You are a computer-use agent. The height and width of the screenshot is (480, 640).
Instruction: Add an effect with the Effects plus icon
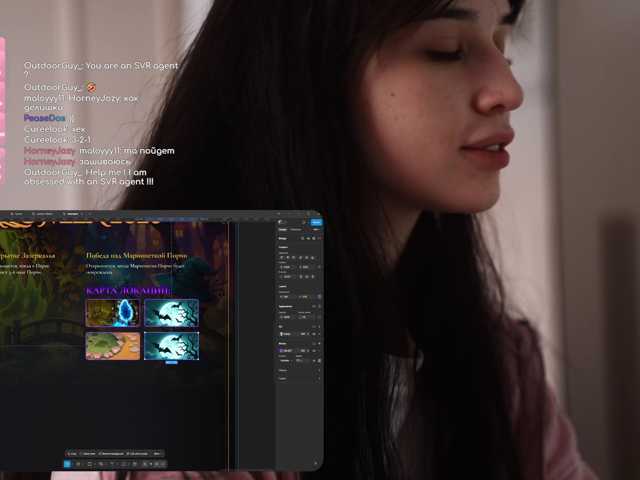coord(319,371)
